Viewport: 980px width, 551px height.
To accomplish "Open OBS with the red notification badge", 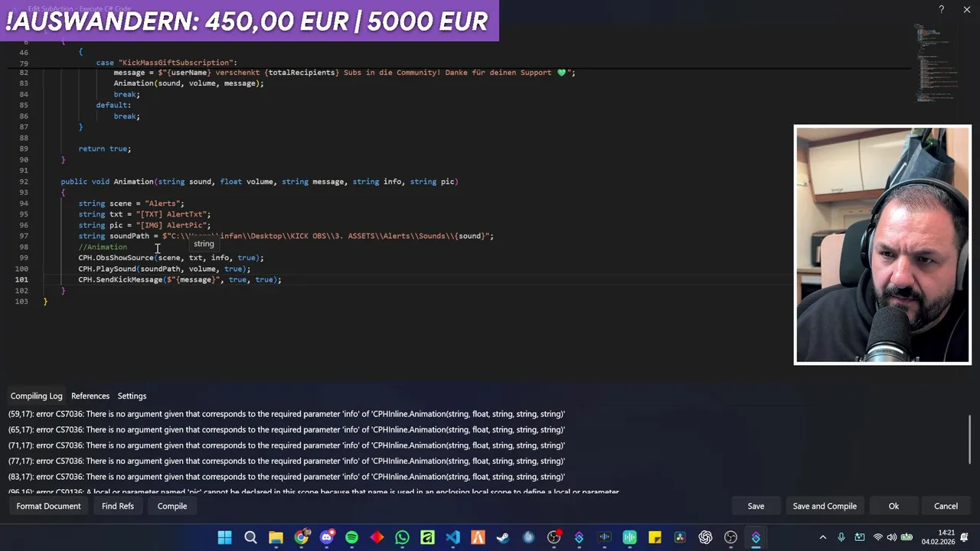I will (x=554, y=537).
